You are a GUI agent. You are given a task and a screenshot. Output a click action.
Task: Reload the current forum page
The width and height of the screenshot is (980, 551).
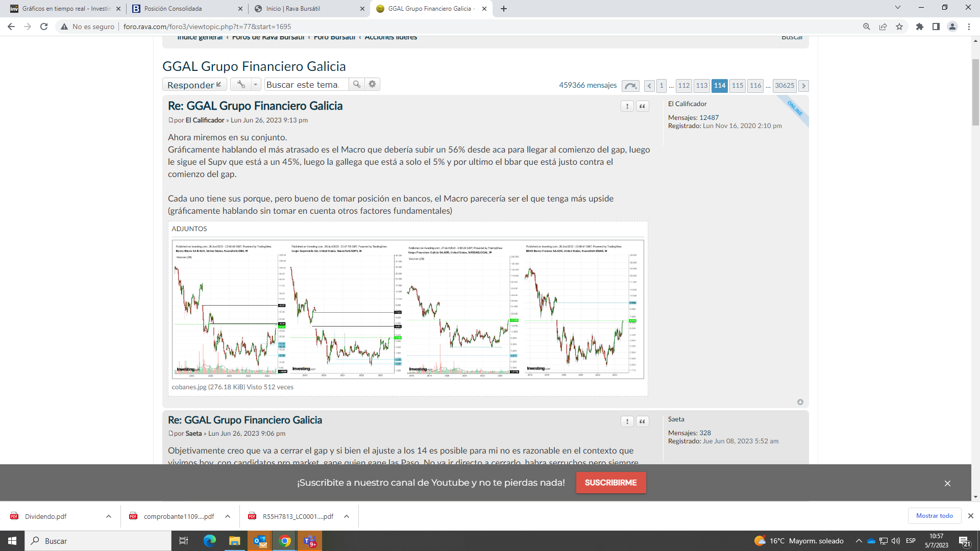pos(44,27)
